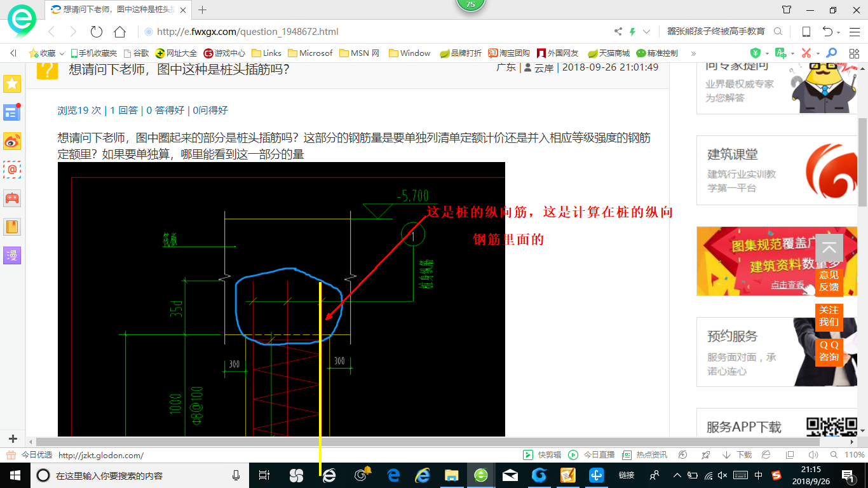This screenshot has height=488, width=868.
Task: Click the blue magnifier extension icon
Action: coord(831,53)
